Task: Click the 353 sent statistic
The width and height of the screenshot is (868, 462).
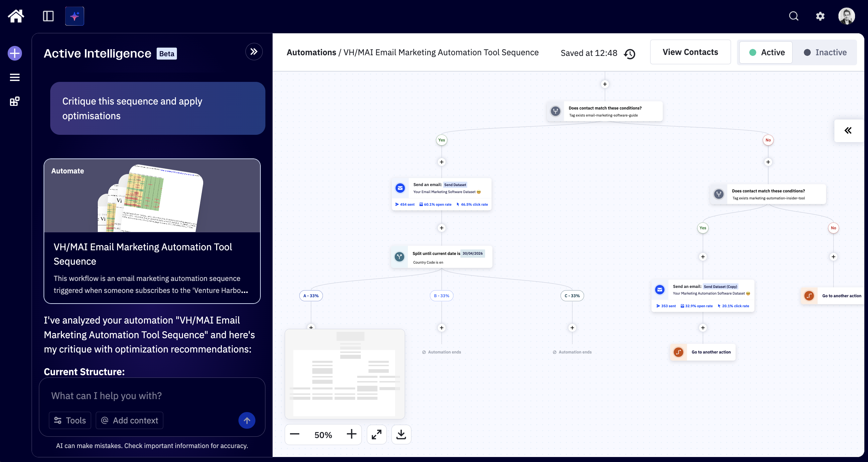Action: pyautogui.click(x=666, y=306)
